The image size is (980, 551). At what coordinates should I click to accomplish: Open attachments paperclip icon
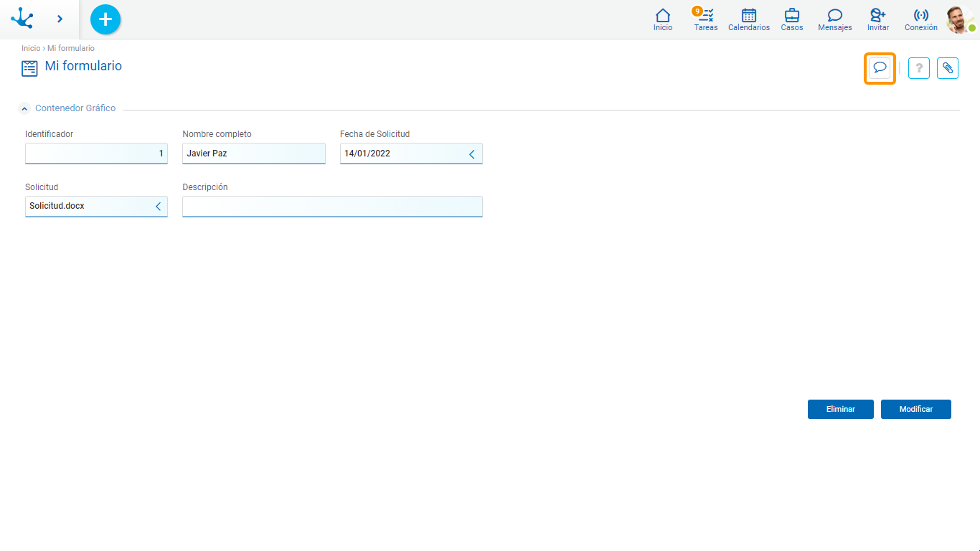click(x=948, y=68)
